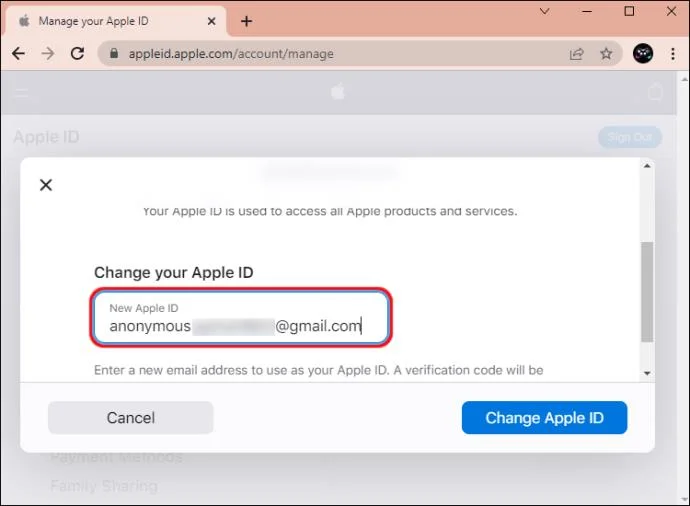Click the padlock site info icon
The image size is (690, 506).
coord(114,53)
